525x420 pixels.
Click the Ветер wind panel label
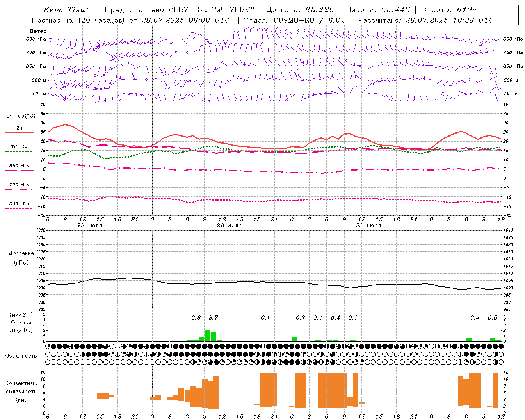click(x=38, y=31)
